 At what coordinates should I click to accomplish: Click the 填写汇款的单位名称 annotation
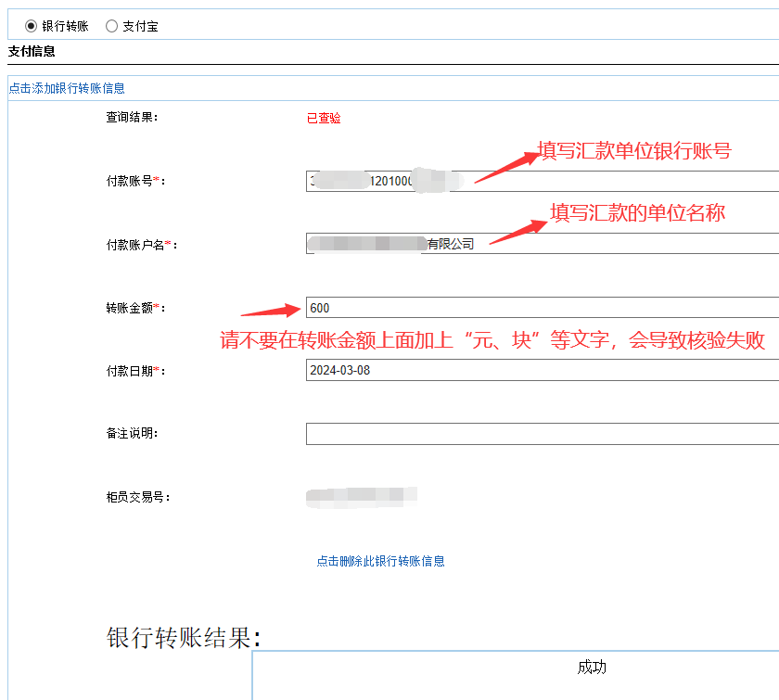[637, 212]
